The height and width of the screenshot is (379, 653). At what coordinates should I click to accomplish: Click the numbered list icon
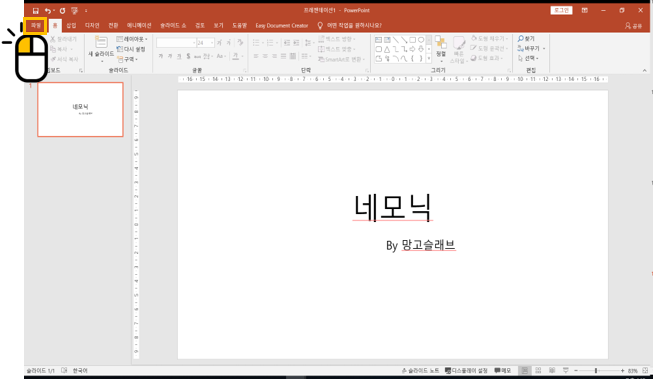click(271, 42)
